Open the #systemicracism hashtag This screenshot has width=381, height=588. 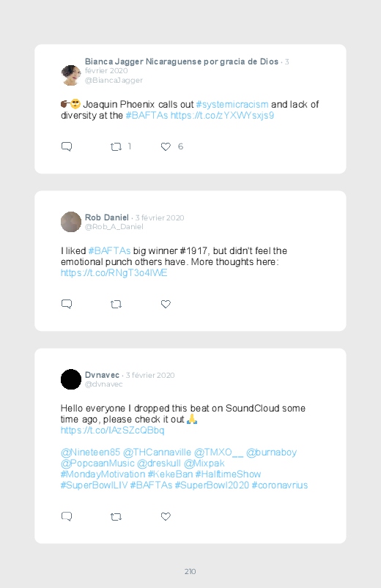point(232,104)
